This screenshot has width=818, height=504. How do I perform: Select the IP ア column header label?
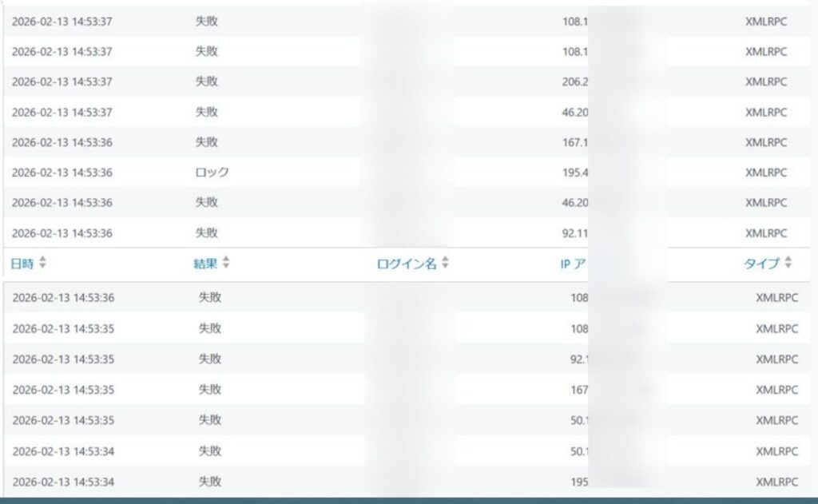tap(574, 264)
